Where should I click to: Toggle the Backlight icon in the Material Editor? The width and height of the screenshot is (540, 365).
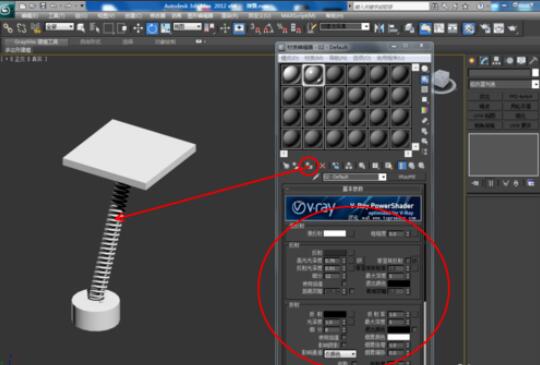pyautogui.click(x=425, y=79)
